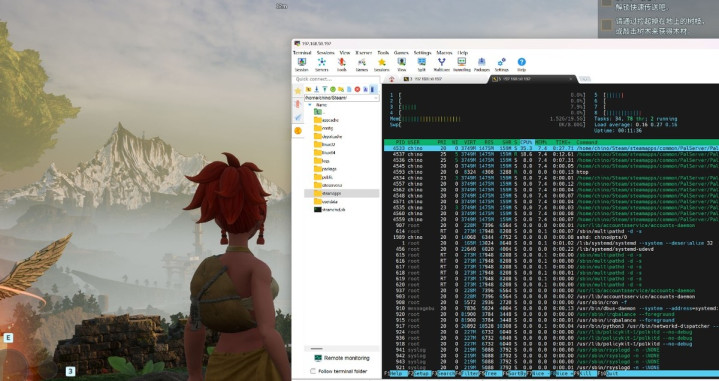The height and width of the screenshot is (381, 719).
Task: Click the Remote monitoring button
Action: tap(342, 358)
